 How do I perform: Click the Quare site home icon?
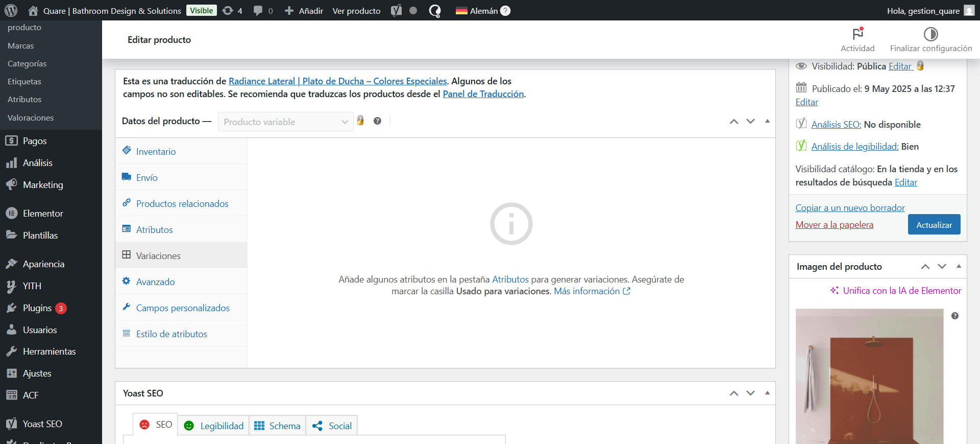(33, 10)
